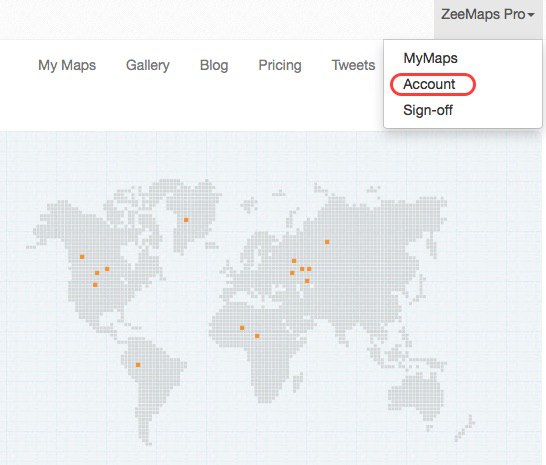Viewport: 546px width, 465px height.
Task: Choose Account in the dropdown menu
Action: pos(429,84)
